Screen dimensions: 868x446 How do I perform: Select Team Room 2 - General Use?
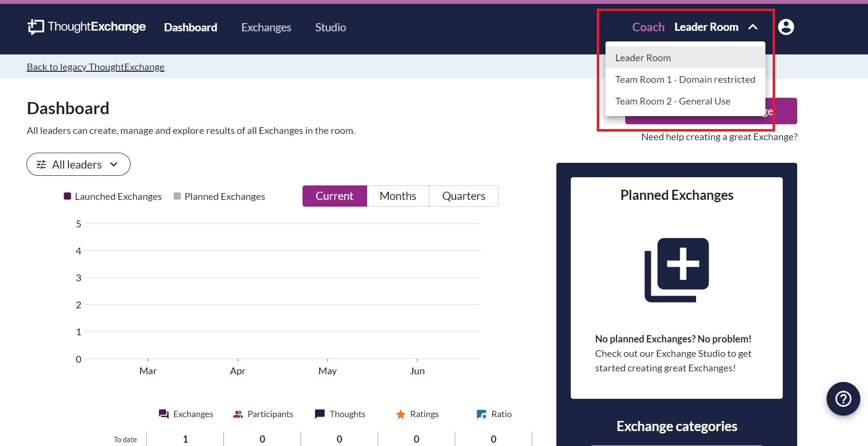coord(685,101)
